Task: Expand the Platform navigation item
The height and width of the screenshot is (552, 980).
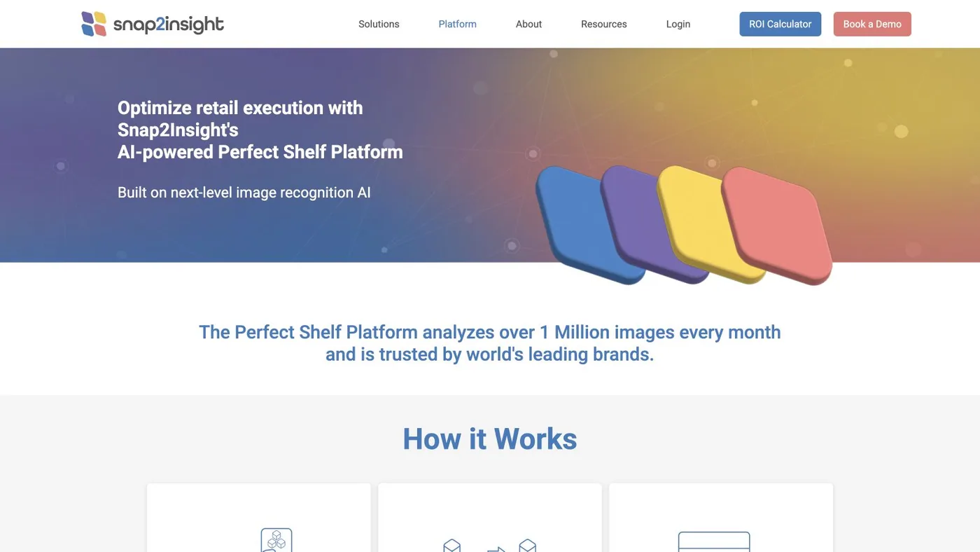Action: tap(457, 24)
